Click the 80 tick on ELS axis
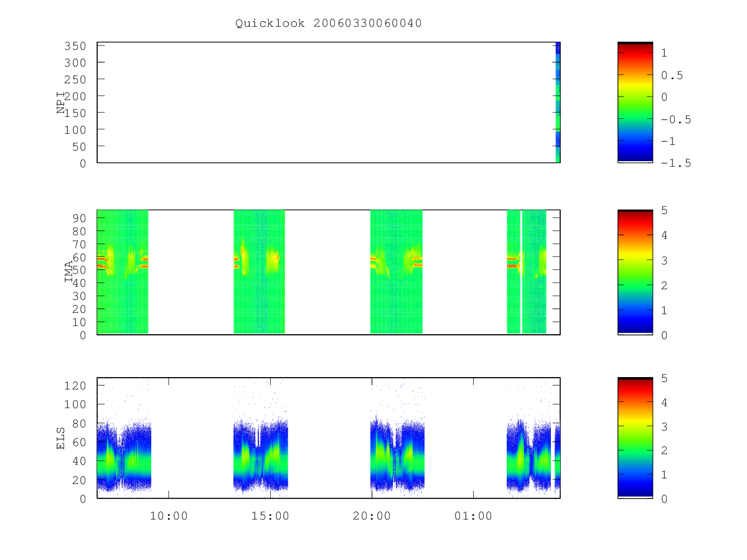This screenshot has height=560, width=747. [x=80, y=423]
